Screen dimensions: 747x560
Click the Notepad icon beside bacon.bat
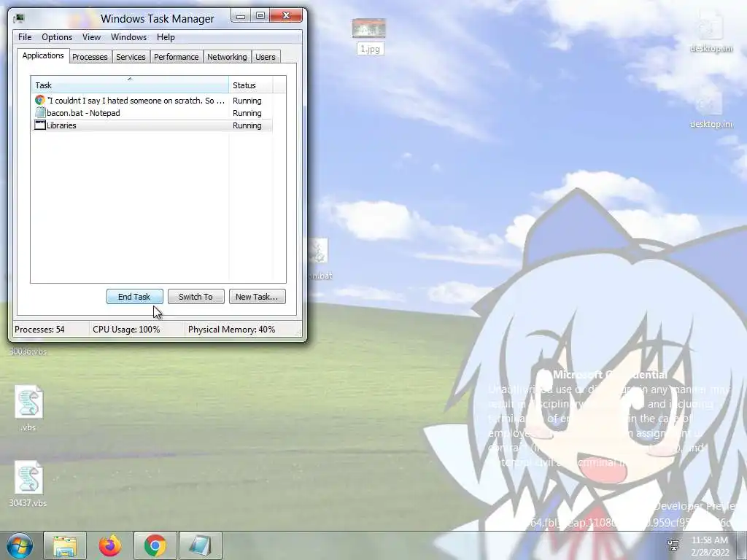click(40, 113)
